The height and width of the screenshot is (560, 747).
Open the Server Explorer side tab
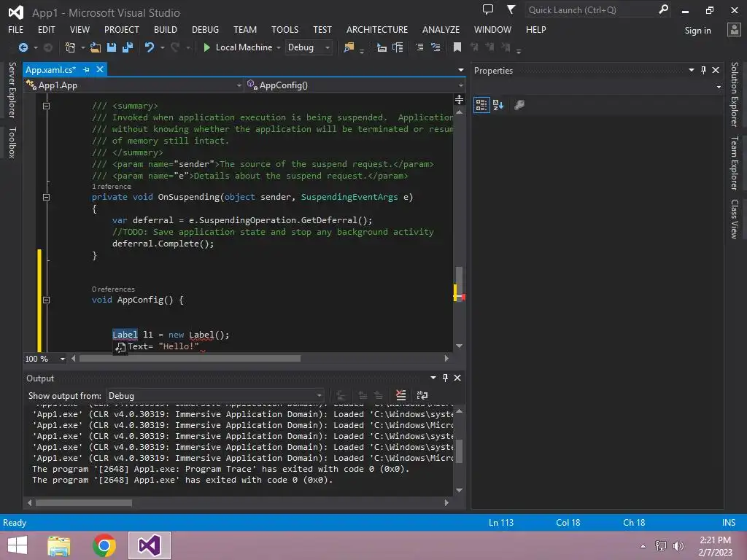tap(12, 90)
